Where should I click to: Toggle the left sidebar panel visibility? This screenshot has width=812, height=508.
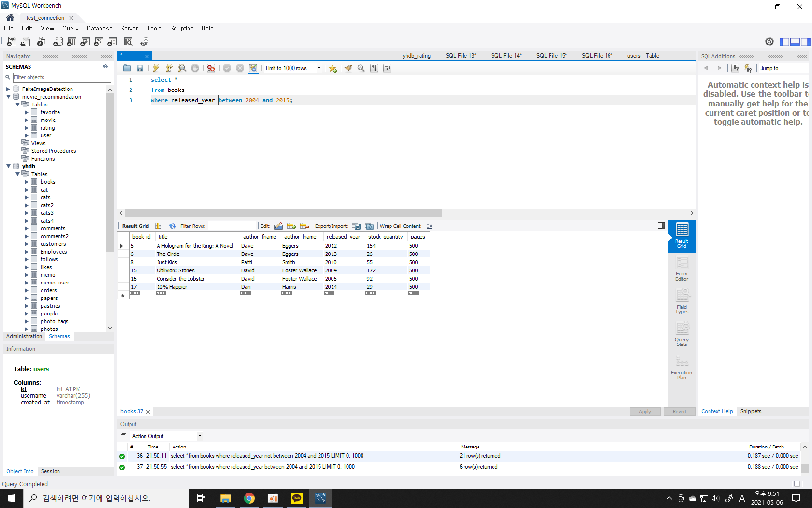tap(784, 42)
